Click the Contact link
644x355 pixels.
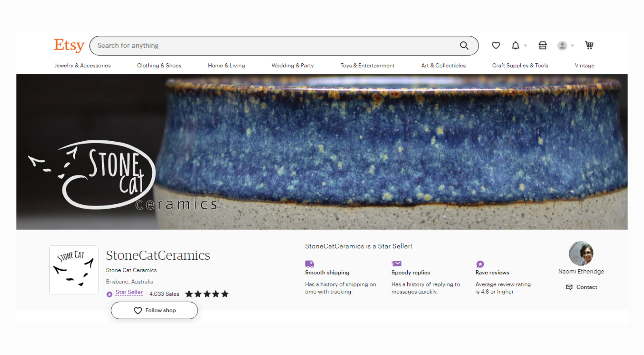587,287
